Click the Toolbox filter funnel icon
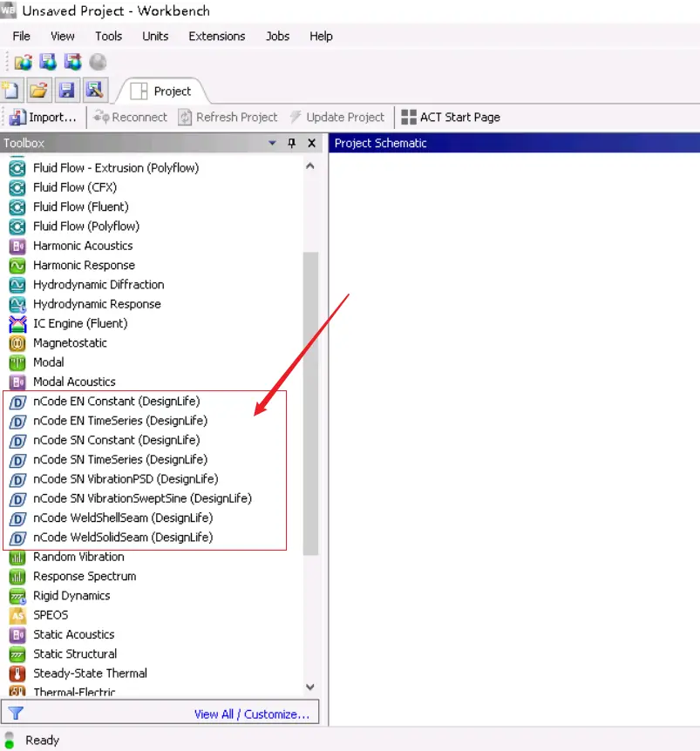Screen dimensions: 700x751 pyautogui.click(x=16, y=714)
